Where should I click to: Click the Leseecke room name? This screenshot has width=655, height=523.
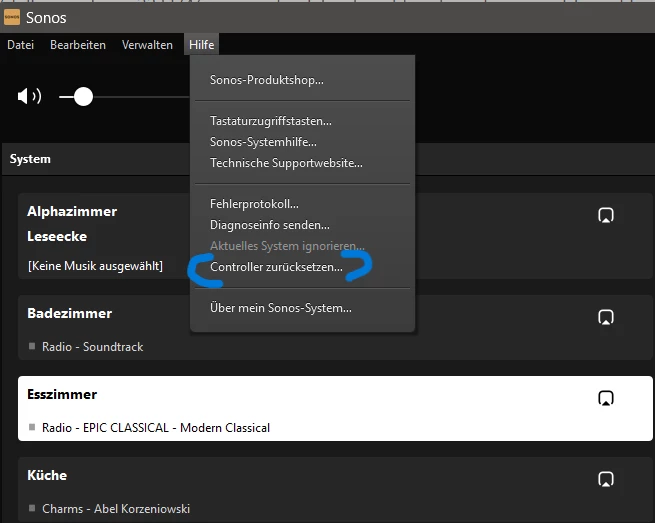[57, 236]
